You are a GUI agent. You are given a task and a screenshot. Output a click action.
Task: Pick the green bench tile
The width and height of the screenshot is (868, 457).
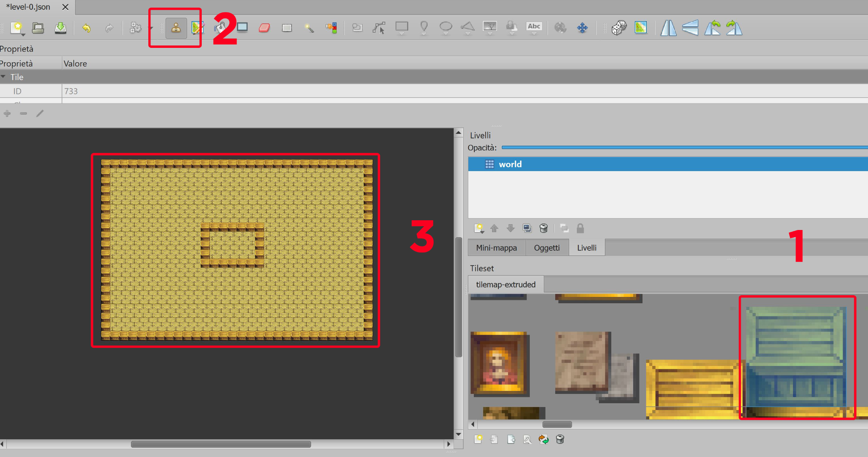coord(796,357)
